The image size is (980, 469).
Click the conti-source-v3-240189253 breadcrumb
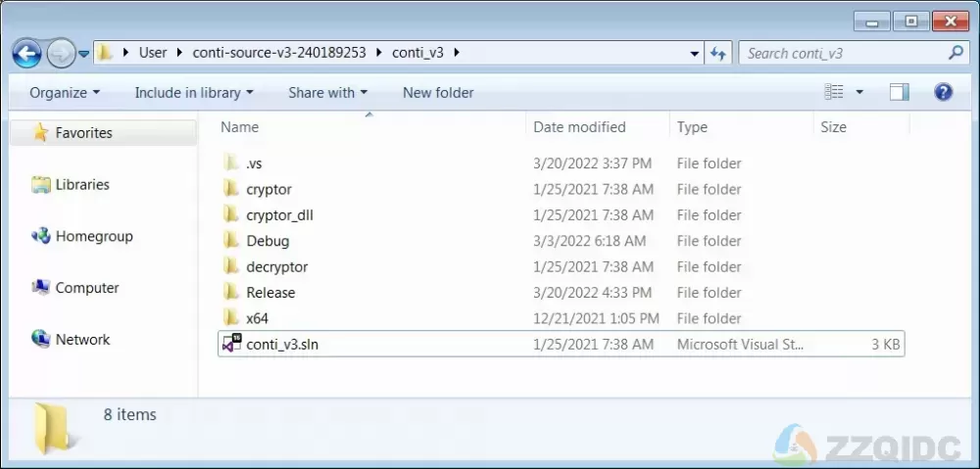[279, 53]
